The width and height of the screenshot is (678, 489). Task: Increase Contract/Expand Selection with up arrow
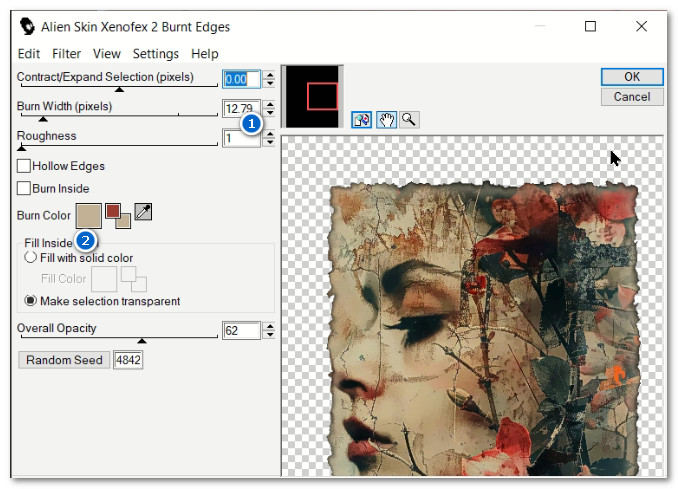[270, 75]
